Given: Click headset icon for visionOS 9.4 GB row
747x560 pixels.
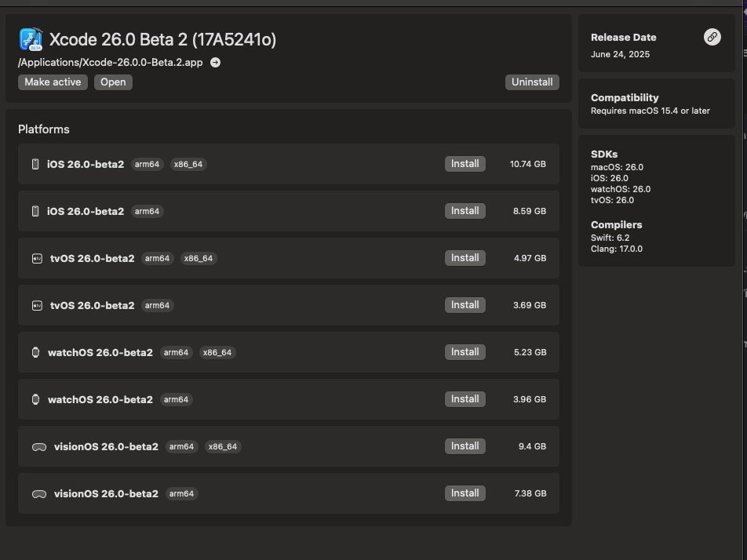Looking at the screenshot, I should (39, 447).
